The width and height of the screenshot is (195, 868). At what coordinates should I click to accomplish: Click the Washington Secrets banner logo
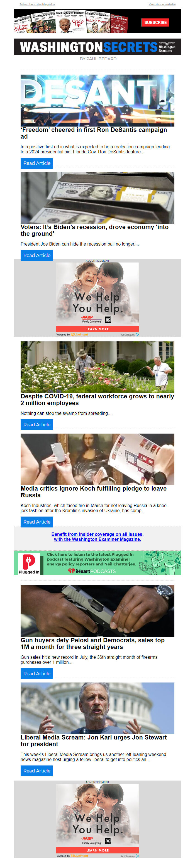[97, 47]
